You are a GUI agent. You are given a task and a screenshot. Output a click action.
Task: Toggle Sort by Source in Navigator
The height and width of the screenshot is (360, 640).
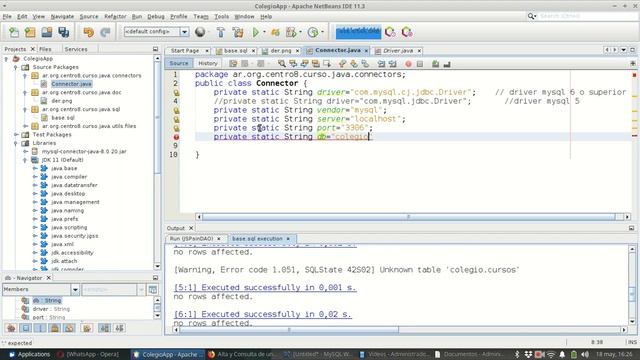pyautogui.click(x=119, y=328)
